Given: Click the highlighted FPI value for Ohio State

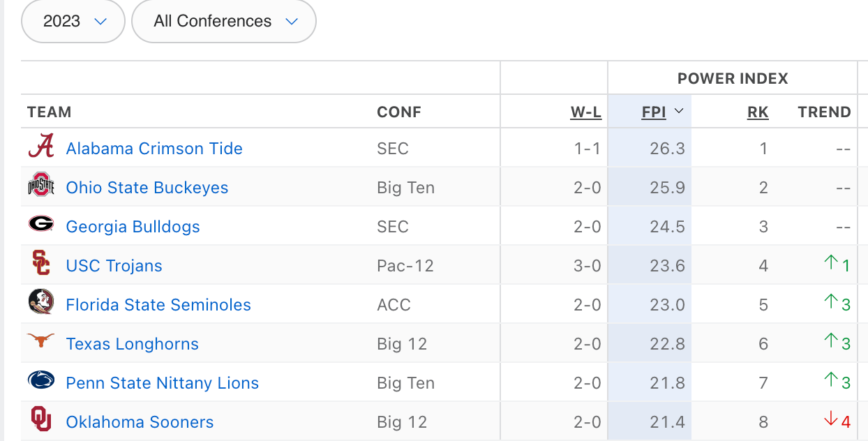Looking at the screenshot, I should point(667,187).
